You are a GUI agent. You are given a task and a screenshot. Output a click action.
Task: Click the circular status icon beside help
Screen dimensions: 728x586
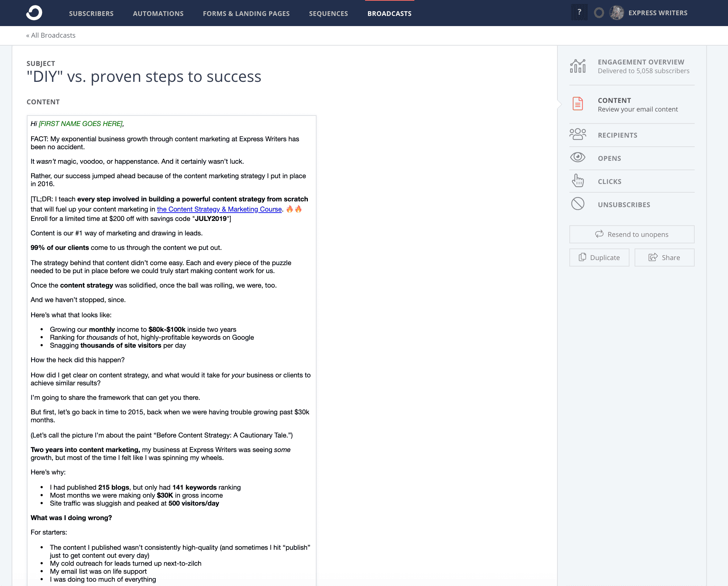599,13
